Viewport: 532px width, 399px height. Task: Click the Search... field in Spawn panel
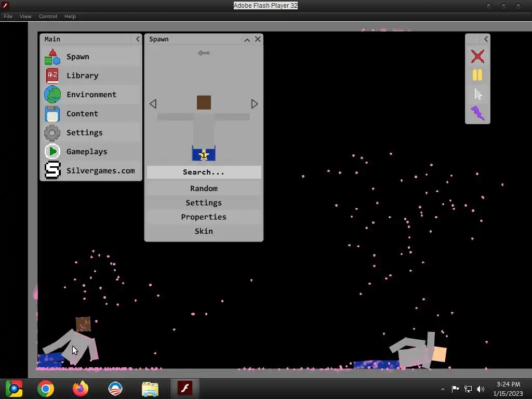[x=204, y=172]
